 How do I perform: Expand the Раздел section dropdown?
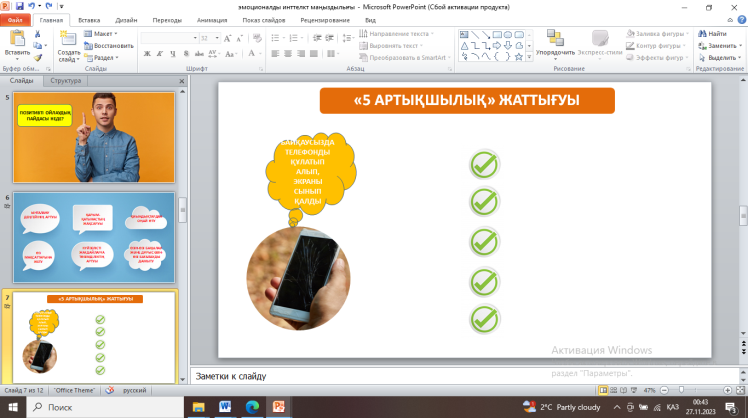104,57
